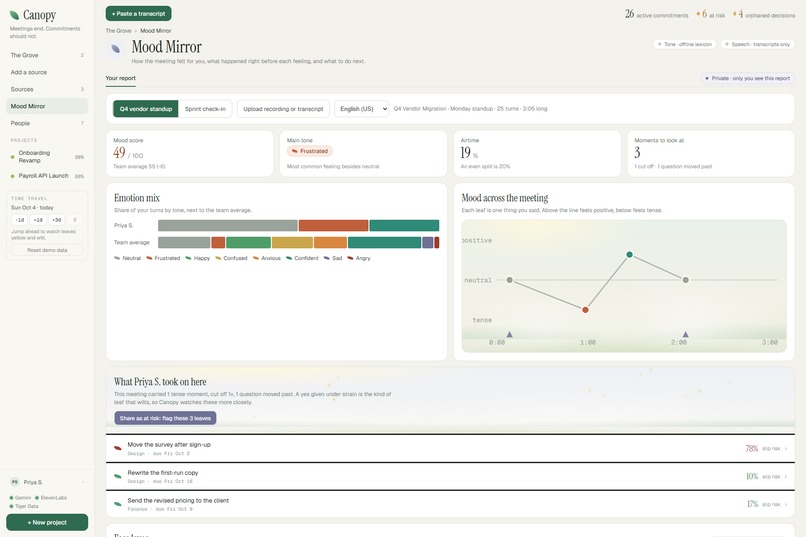
Task: Click the orange Frustrated segment in Priya S. bar
Action: [334, 225]
